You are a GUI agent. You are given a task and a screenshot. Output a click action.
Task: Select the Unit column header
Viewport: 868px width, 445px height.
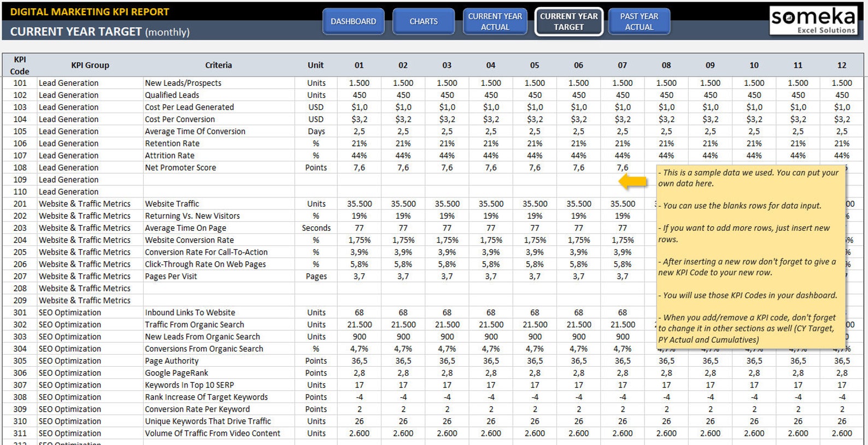click(x=316, y=65)
